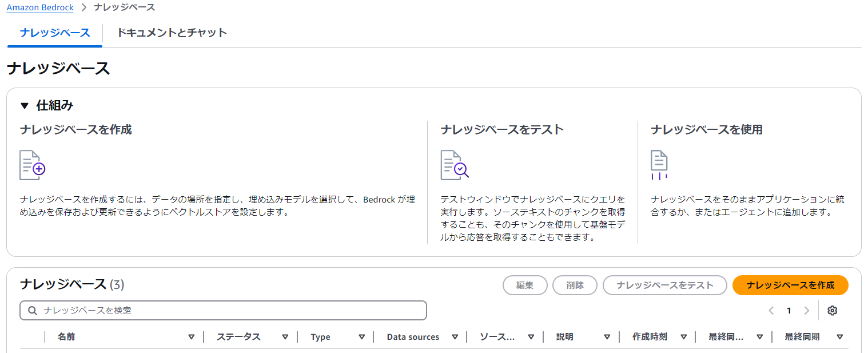Open the Type column filter dropdown
This screenshot has width=868, height=353.
[363, 337]
